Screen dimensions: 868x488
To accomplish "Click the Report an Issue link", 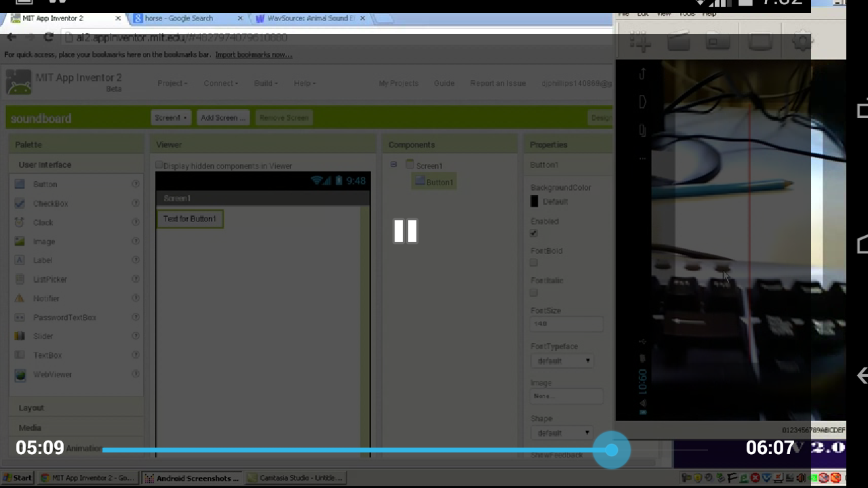I will (x=498, y=83).
